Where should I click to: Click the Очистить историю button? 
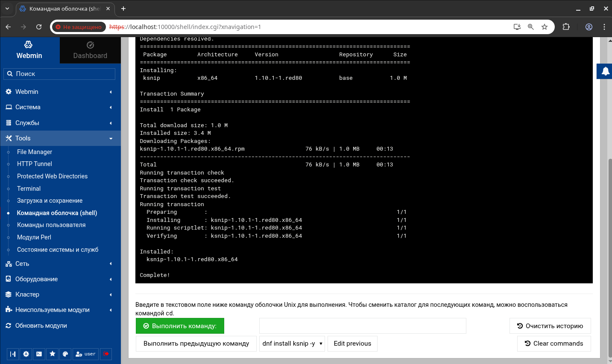550,326
